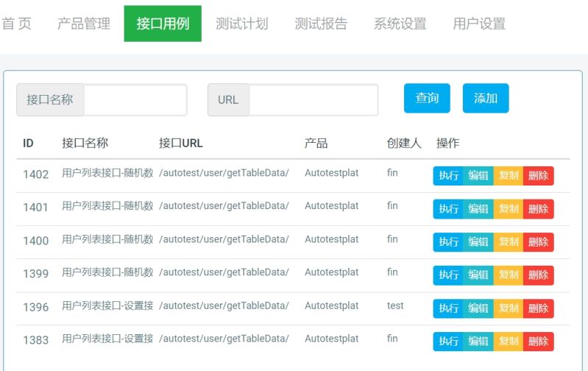Click 编辑 for row 1401

[478, 208]
